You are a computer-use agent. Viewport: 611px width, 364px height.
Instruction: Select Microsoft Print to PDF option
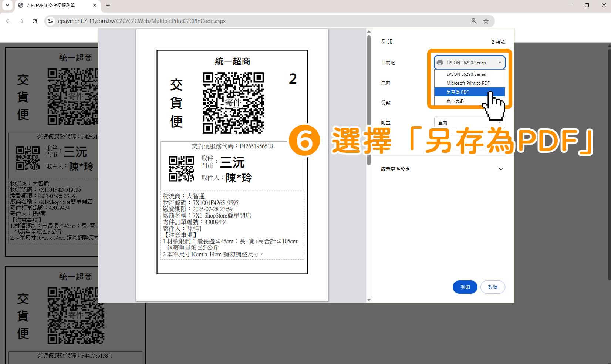pos(469,83)
